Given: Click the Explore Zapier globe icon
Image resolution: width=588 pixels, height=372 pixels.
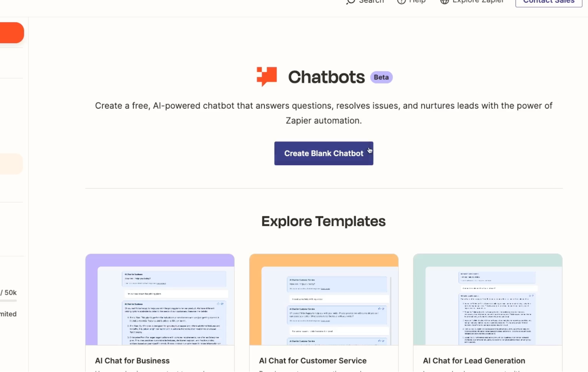Looking at the screenshot, I should click(x=444, y=2).
